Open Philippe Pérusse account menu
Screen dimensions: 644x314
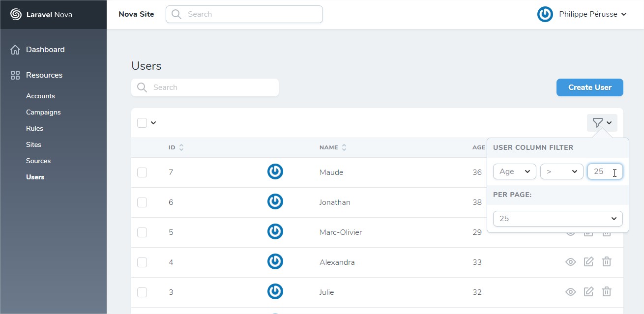[x=582, y=14]
